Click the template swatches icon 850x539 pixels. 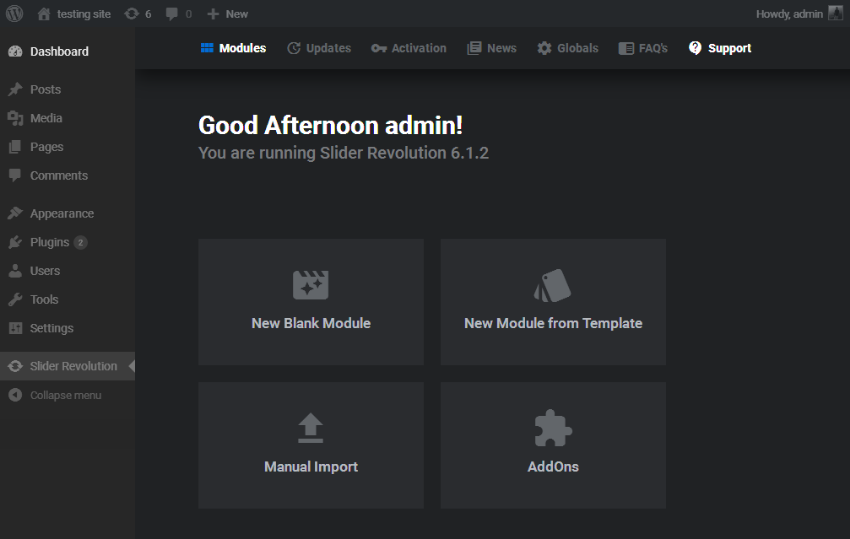click(552, 285)
